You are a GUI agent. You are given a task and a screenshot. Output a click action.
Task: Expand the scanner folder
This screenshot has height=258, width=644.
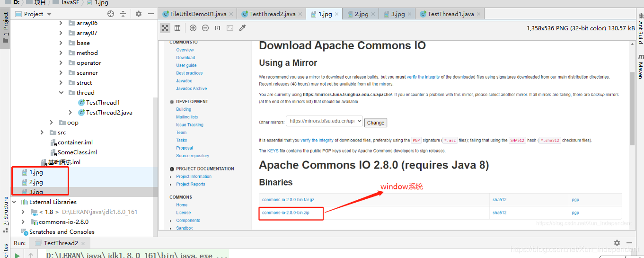tap(61, 72)
